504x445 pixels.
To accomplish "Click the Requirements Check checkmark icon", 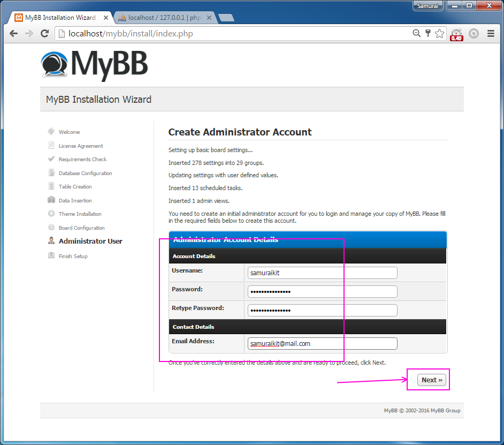I will point(51,159).
